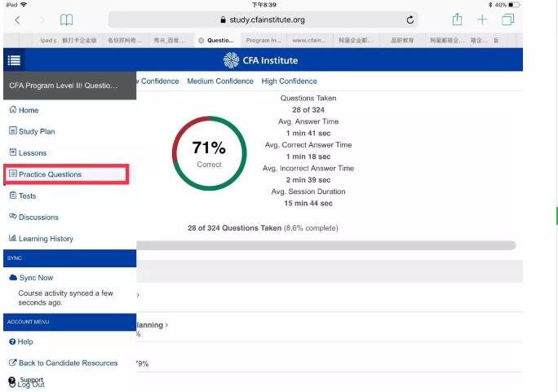Click the '2 min 39 sec' incorrect answer time
The image size is (558, 392).
pyautogui.click(x=308, y=180)
